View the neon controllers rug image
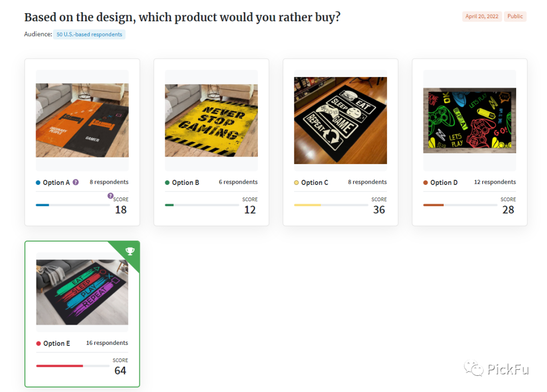This screenshot has height=392, width=547. [x=470, y=121]
